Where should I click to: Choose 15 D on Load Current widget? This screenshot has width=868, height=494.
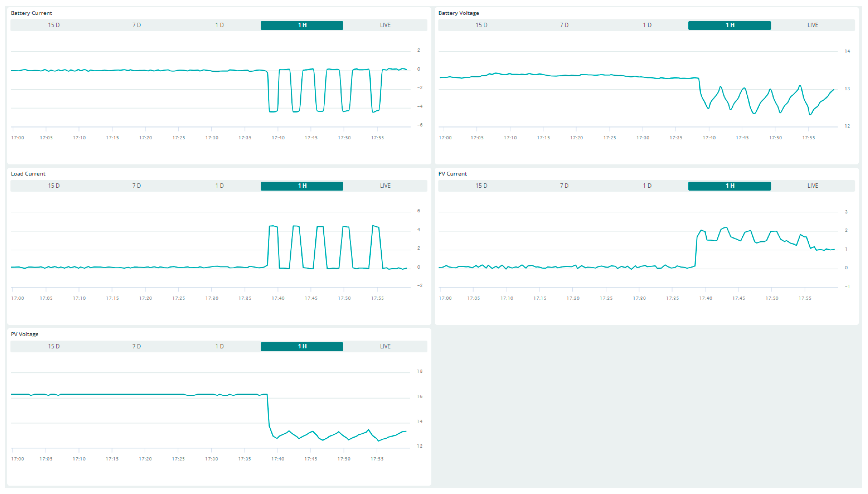[x=54, y=186]
